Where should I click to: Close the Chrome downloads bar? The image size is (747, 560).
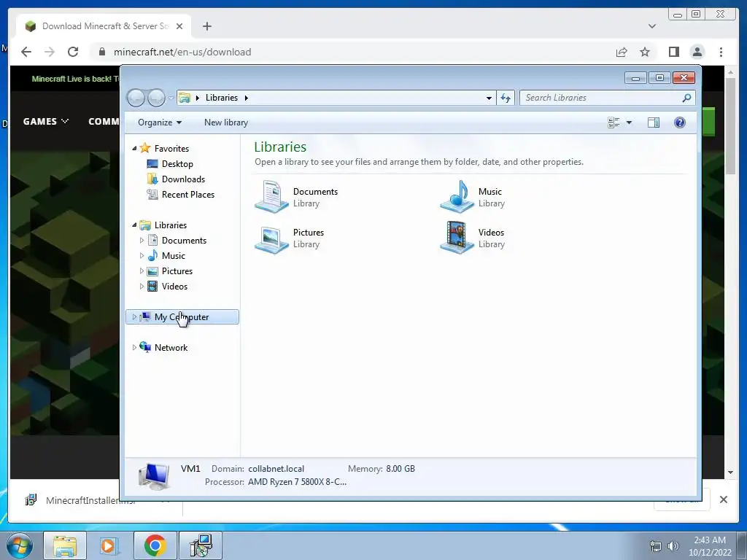pyautogui.click(x=724, y=499)
